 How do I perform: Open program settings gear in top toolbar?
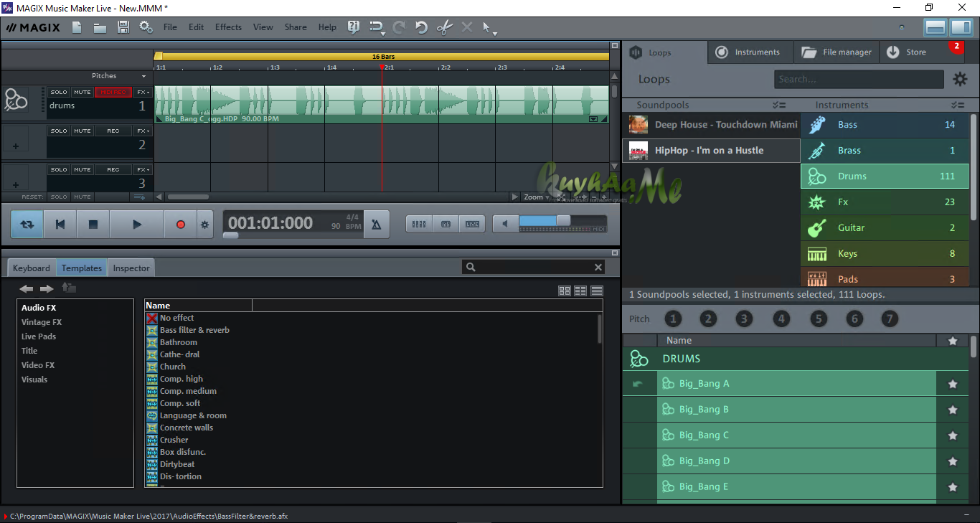click(146, 27)
